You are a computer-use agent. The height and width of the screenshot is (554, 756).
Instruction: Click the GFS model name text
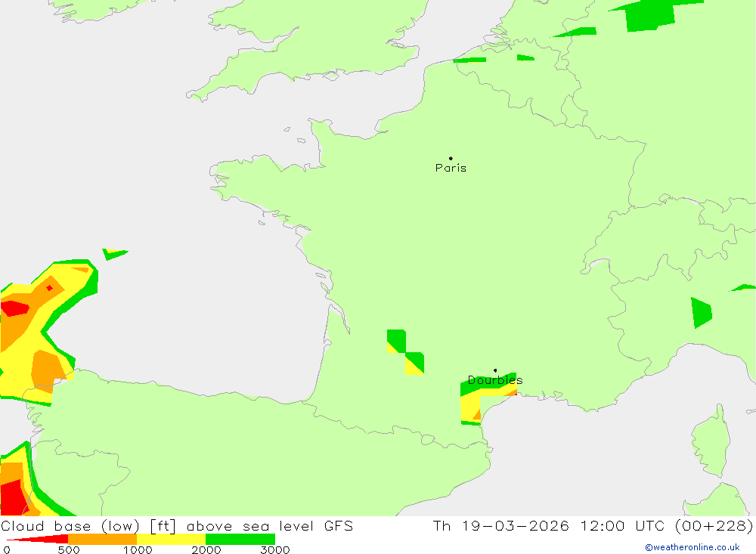[x=339, y=525]
